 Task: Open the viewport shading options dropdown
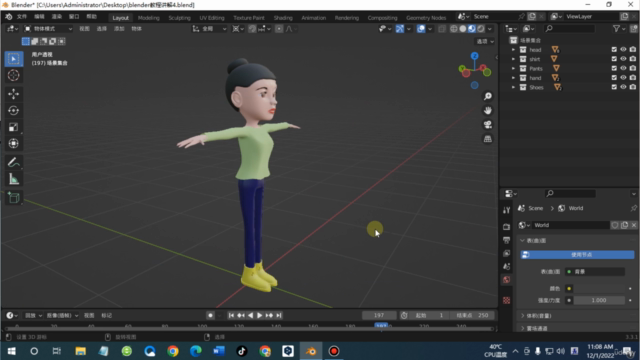[x=490, y=29]
